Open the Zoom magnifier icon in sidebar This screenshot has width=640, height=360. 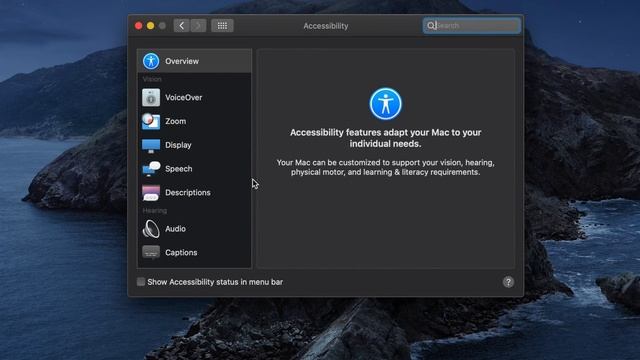click(x=151, y=121)
